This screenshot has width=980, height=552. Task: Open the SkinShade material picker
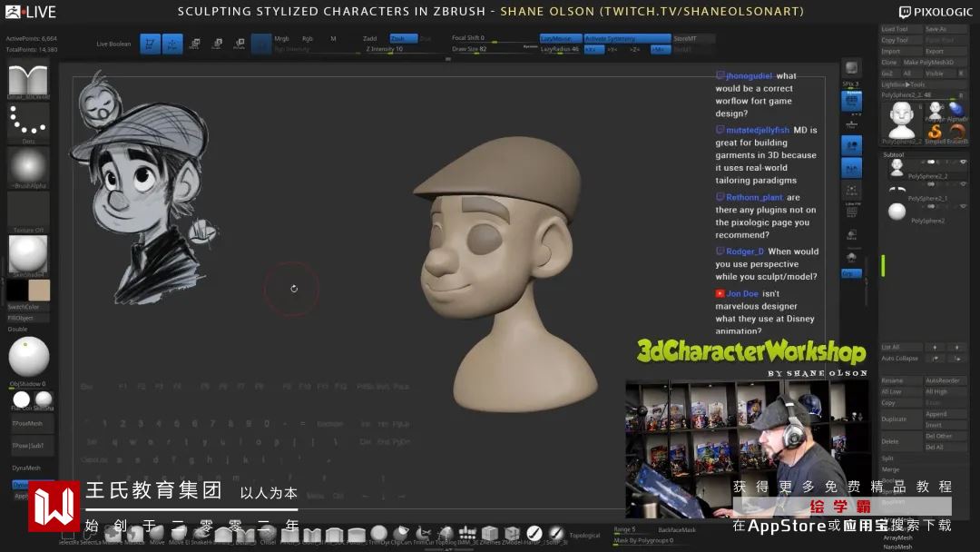(x=28, y=255)
